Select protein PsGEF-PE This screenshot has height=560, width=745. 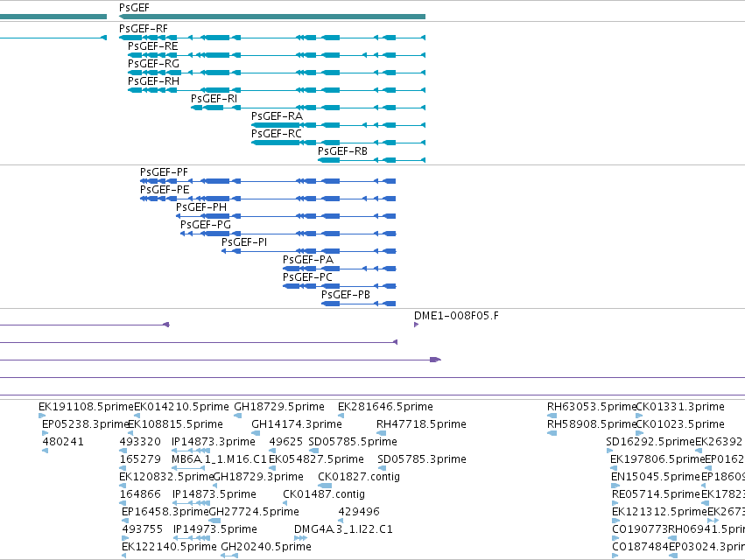[x=165, y=190]
